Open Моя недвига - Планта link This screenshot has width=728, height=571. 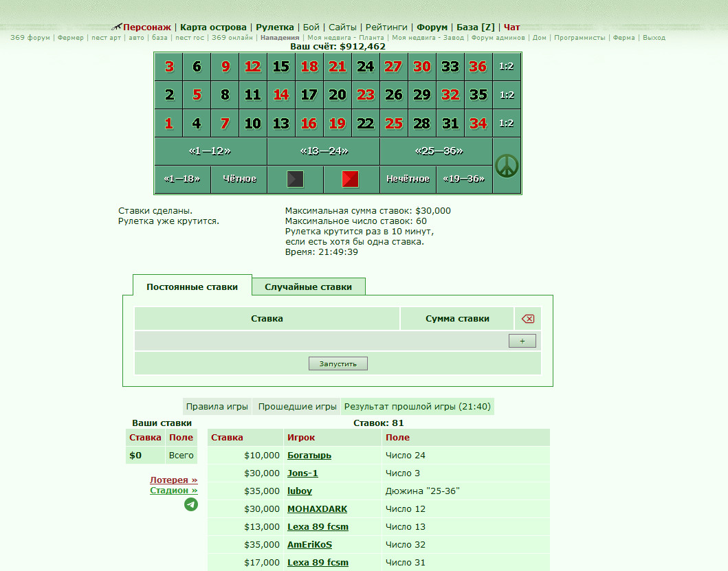(345, 38)
